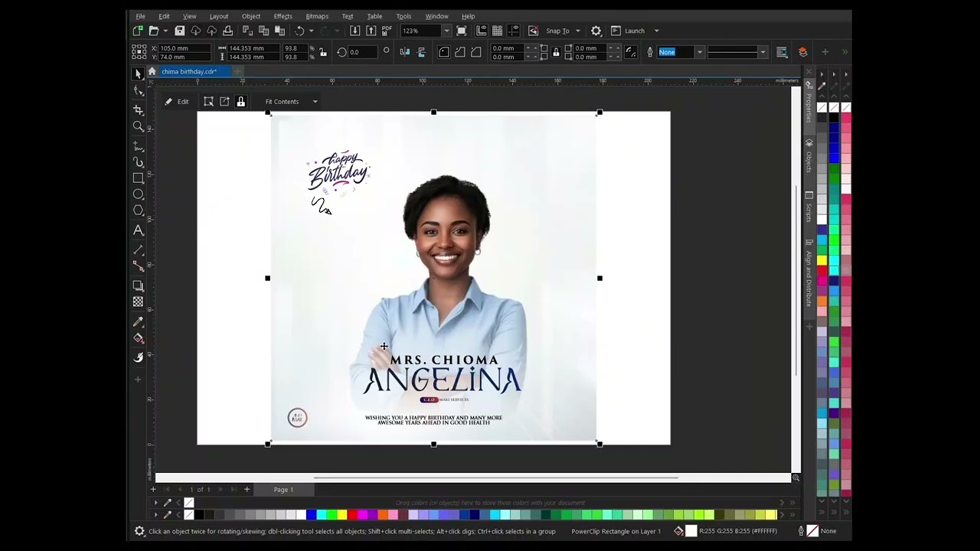Expand the Snap To dropdown
Image resolution: width=980 pixels, height=551 pixels.
coord(577,31)
